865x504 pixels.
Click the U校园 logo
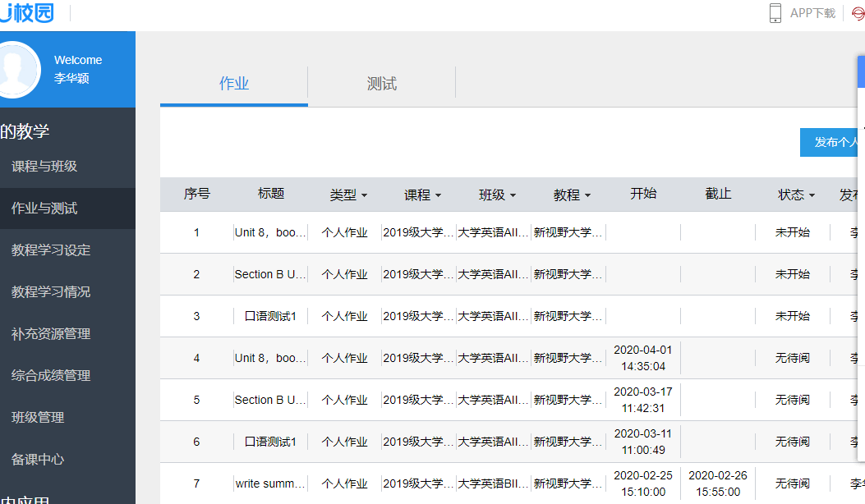pyautogui.click(x=27, y=14)
